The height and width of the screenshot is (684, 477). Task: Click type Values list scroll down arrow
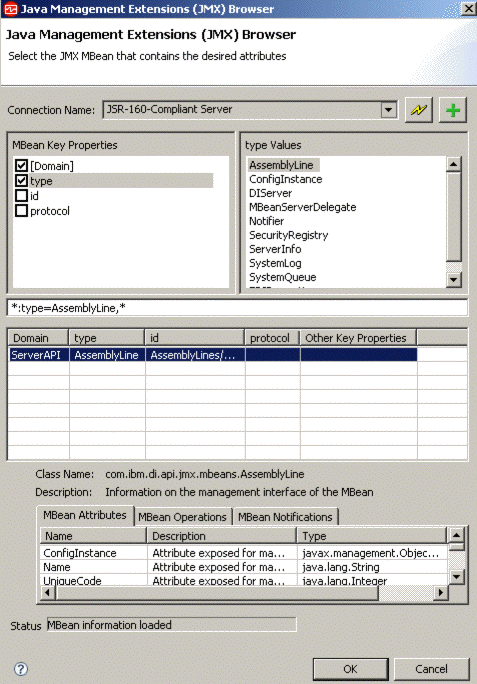pos(453,280)
